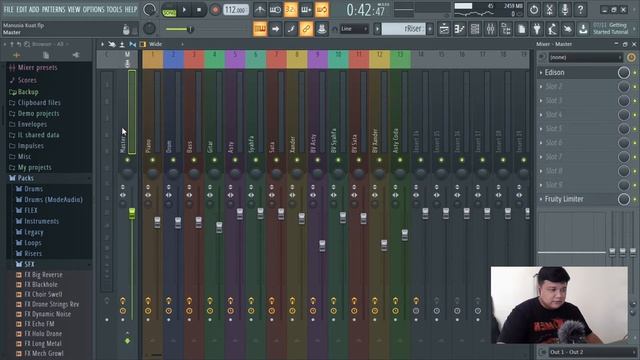Mute the Gitar mixer track
640x360 pixels.
point(214,160)
